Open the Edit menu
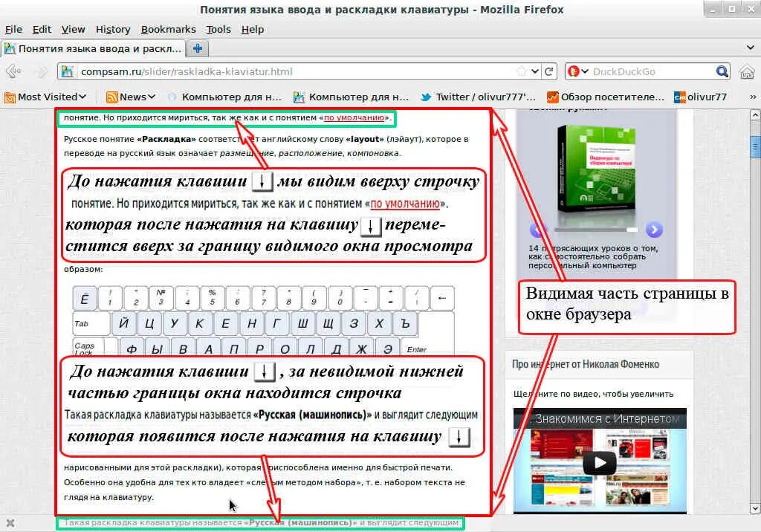The height and width of the screenshot is (532, 761). click(x=42, y=30)
